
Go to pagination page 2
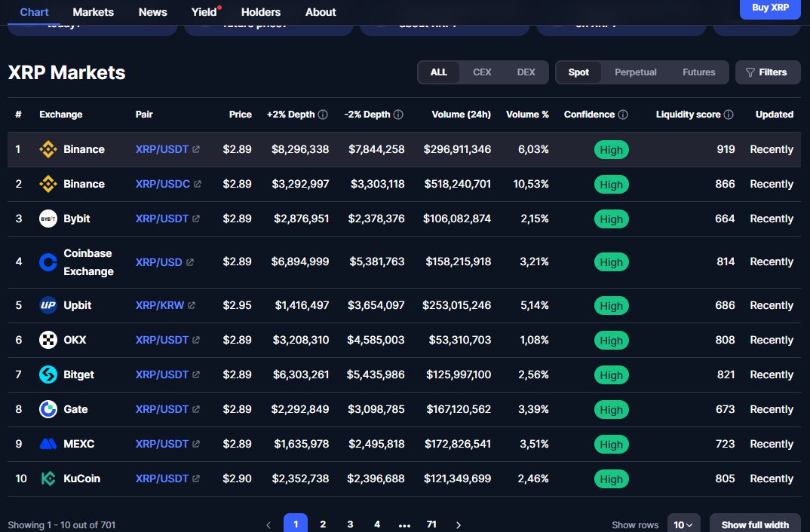323,524
